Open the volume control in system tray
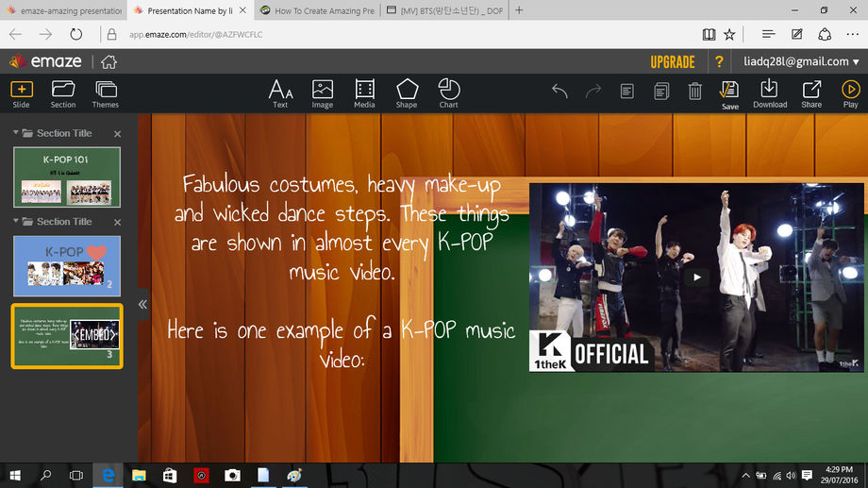The image size is (868, 488). 791,476
